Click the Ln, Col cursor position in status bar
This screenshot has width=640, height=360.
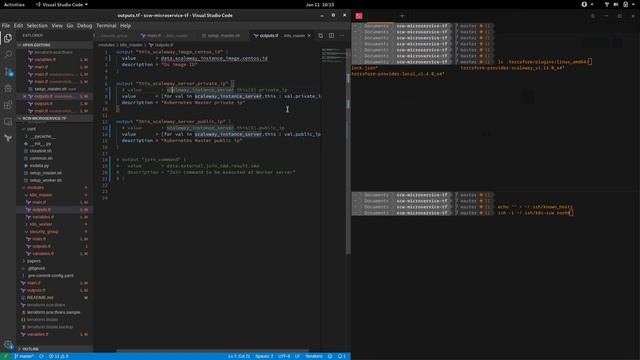pyautogui.click(x=239, y=356)
